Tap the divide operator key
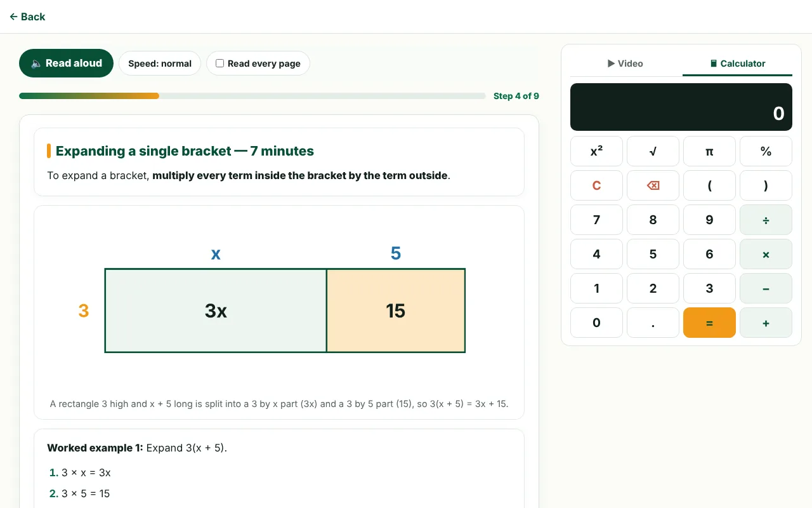The height and width of the screenshot is (508, 812). tap(766, 220)
